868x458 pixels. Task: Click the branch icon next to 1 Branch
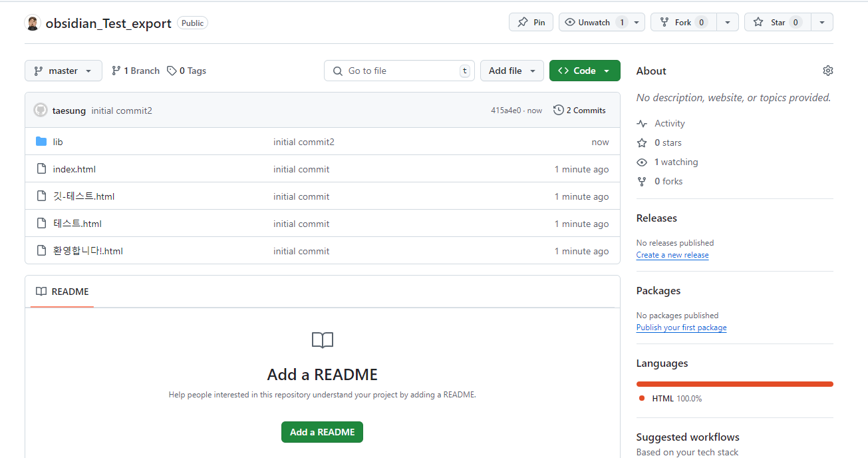point(116,71)
